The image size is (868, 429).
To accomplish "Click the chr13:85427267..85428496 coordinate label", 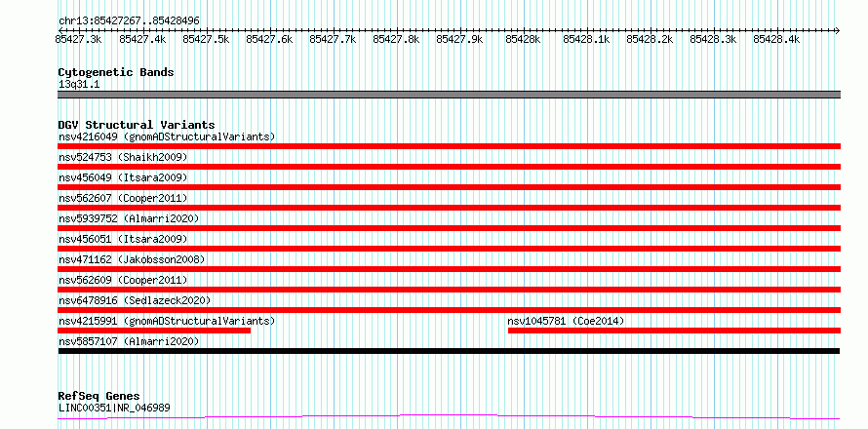I will pyautogui.click(x=129, y=20).
